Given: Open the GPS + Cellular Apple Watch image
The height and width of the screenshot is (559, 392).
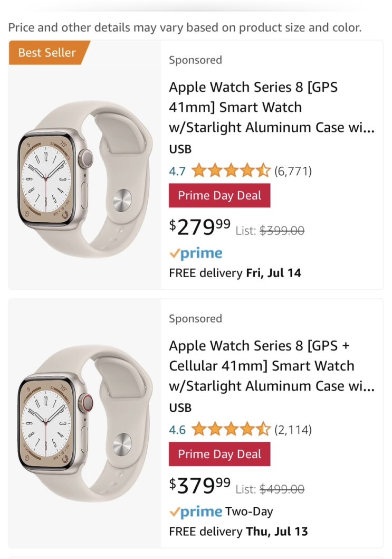Looking at the screenshot, I should tap(84, 429).
